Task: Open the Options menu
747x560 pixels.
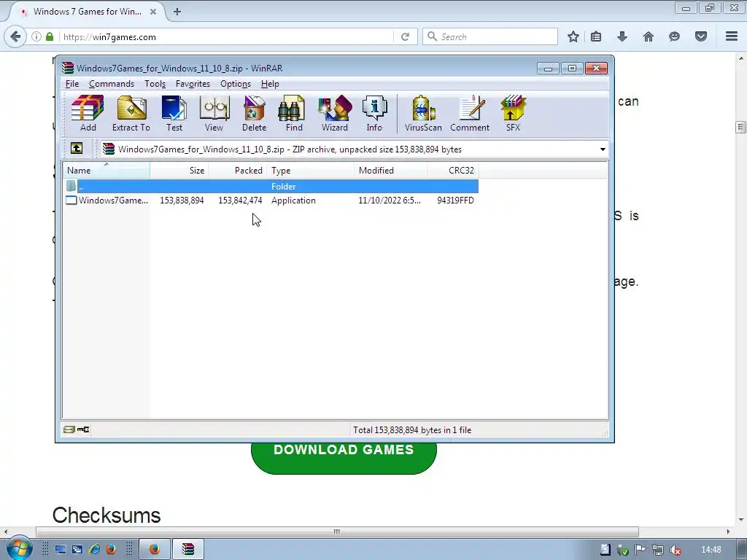Action: click(x=236, y=84)
